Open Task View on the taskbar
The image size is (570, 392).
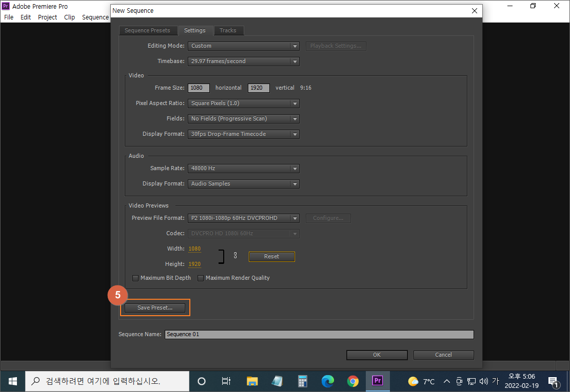pos(226,381)
